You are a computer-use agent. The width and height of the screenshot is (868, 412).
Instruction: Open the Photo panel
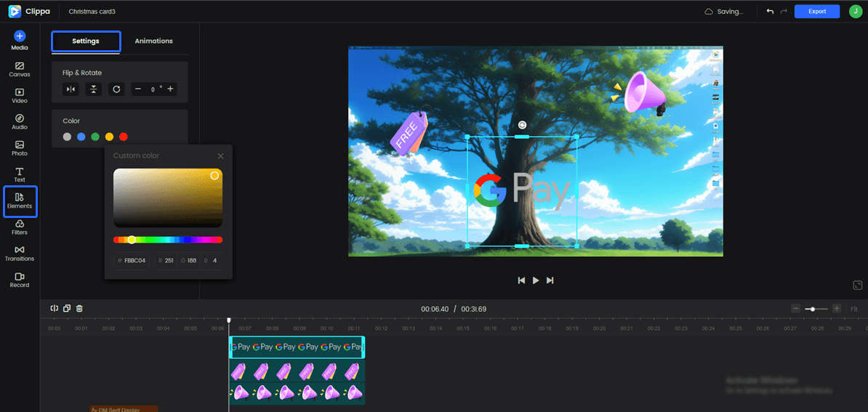pyautogui.click(x=20, y=148)
